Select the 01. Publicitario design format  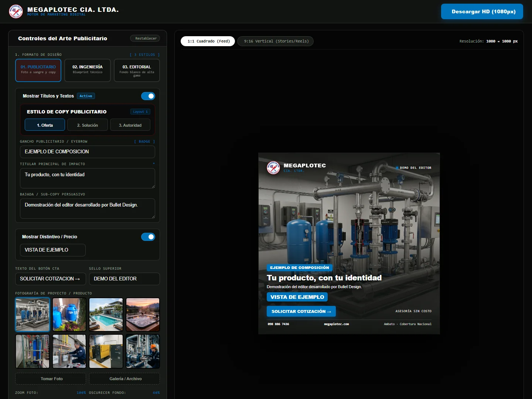[38, 70]
